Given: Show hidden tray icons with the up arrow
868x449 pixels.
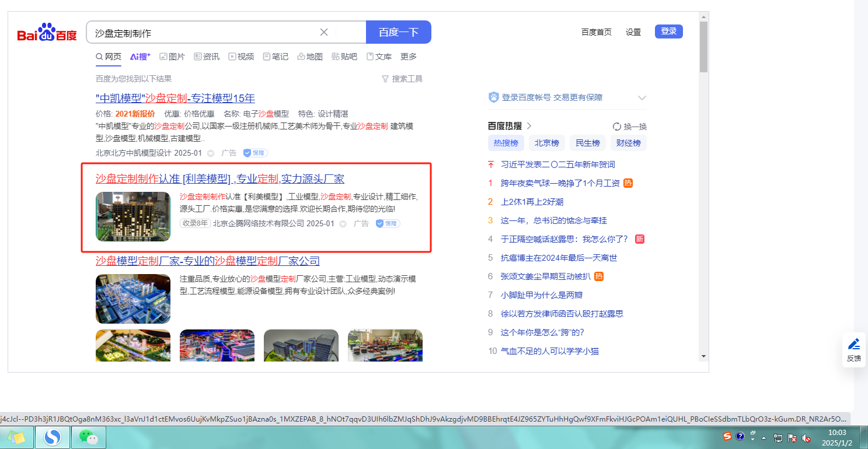Looking at the screenshot, I should (x=765, y=437).
